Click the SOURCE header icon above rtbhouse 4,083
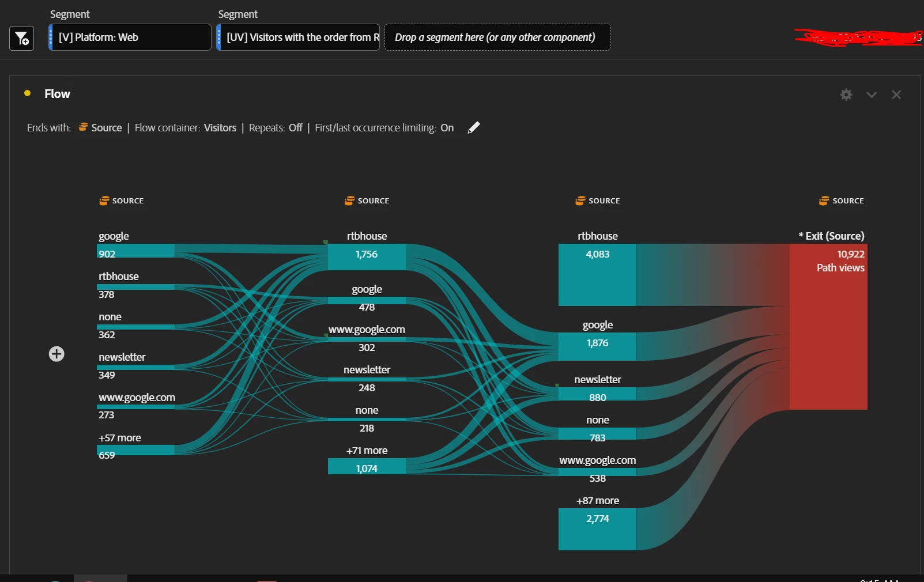 pos(580,201)
